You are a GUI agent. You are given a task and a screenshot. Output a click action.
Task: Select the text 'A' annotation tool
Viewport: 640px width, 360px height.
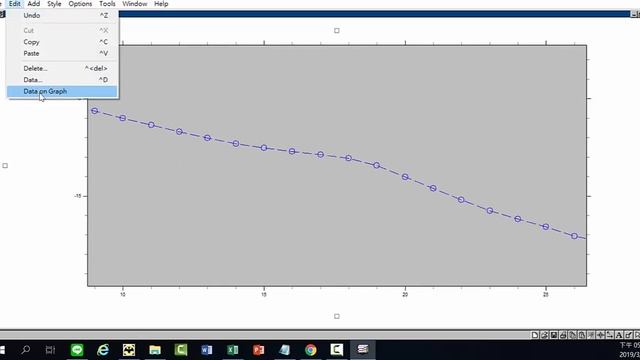(x=619, y=335)
